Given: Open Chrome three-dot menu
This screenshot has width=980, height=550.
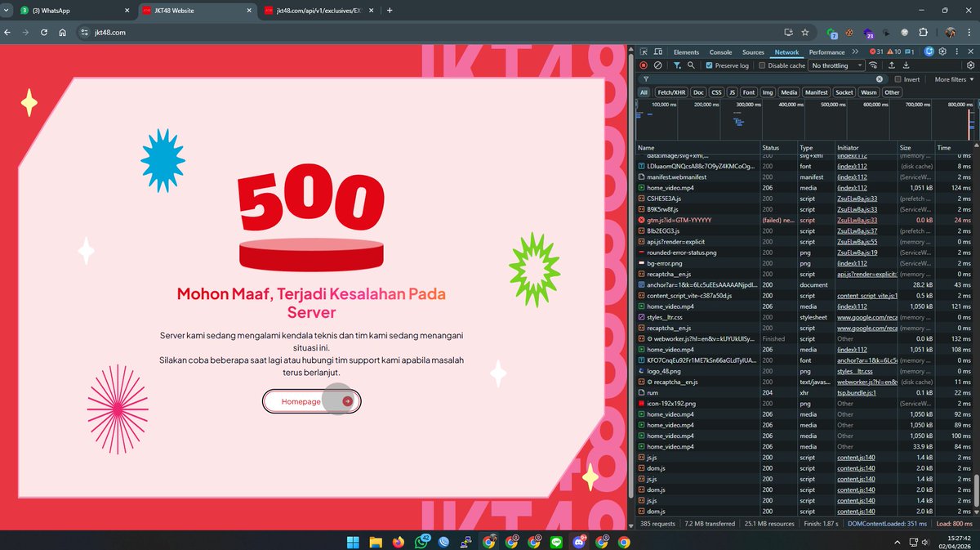Looking at the screenshot, I should pos(970,33).
